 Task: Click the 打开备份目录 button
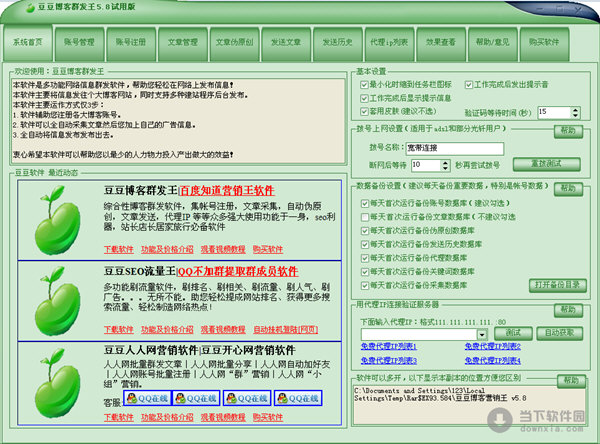557,284
